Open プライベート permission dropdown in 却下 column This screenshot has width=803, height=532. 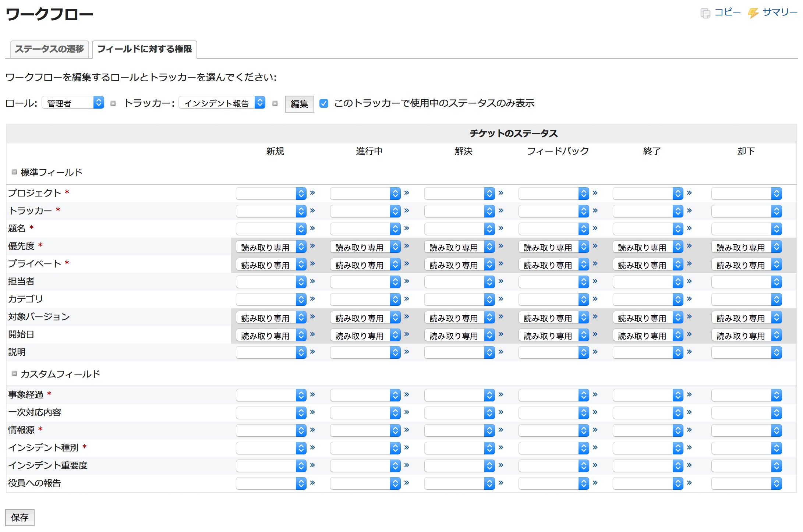(747, 265)
